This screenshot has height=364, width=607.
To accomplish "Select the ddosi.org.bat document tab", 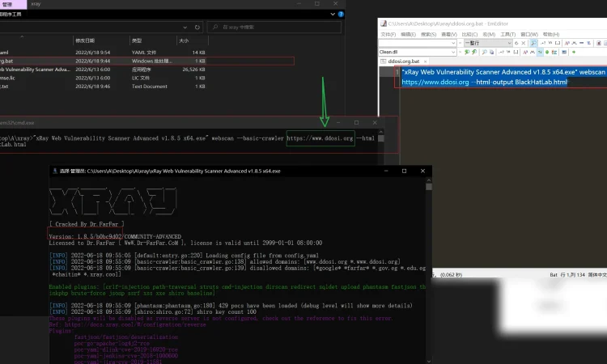I will pyautogui.click(x=404, y=61).
